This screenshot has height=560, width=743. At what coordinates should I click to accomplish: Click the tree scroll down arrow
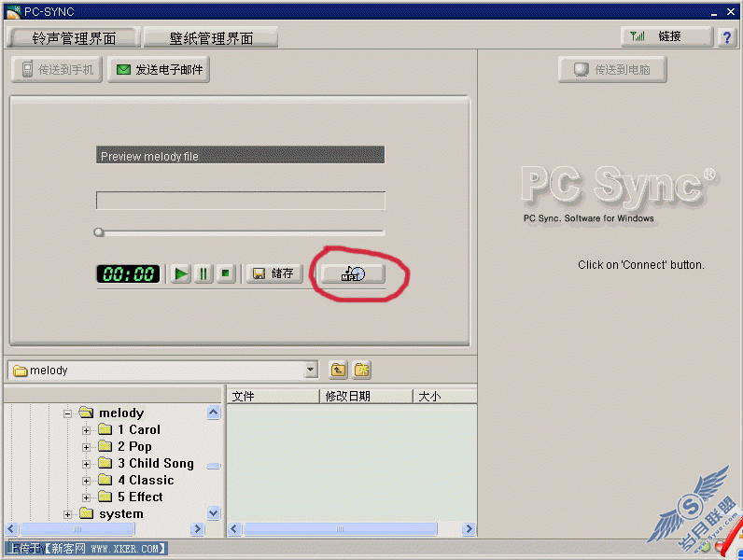[214, 513]
